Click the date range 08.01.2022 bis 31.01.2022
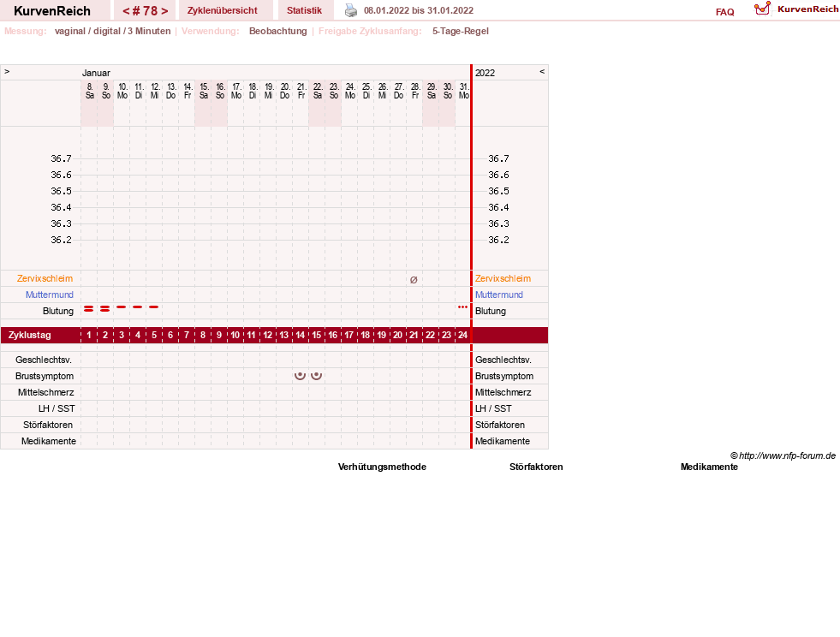Screen dimensions: 840x637 (419, 10)
